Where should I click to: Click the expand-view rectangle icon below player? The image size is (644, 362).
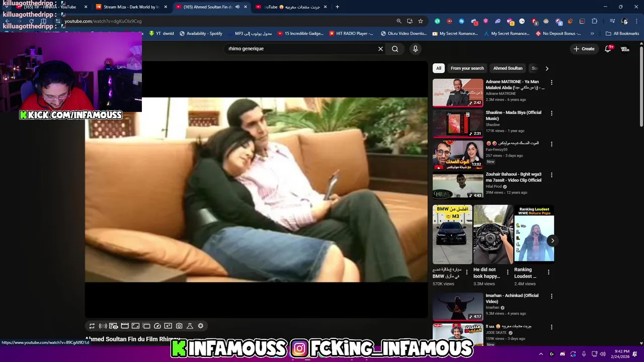coord(135,326)
